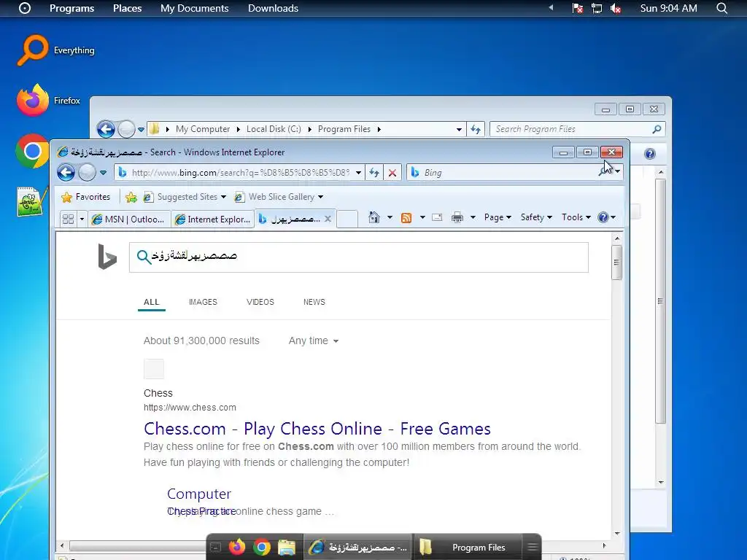Click the network tray icon
This screenshot has height=560, width=747.
coord(597,8)
